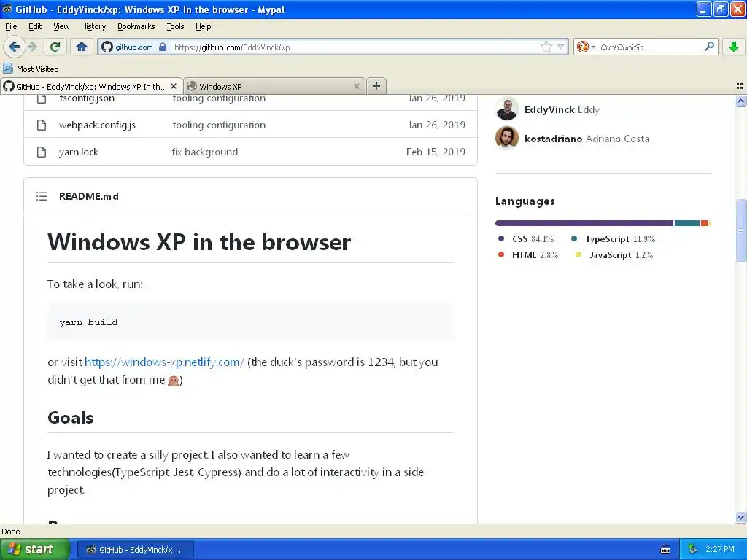Click the taskbar clock 2:27 PM

click(720, 549)
